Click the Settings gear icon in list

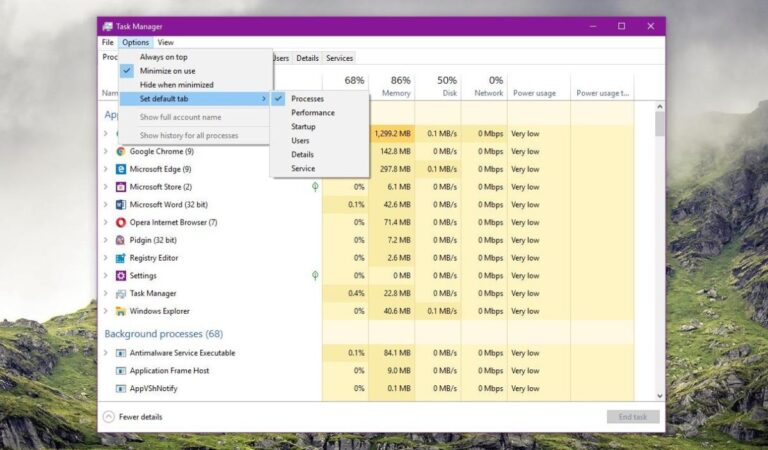[120, 276]
